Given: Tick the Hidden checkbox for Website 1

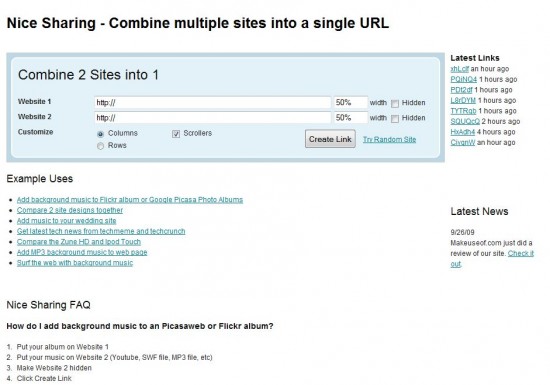Looking at the screenshot, I should pos(395,103).
